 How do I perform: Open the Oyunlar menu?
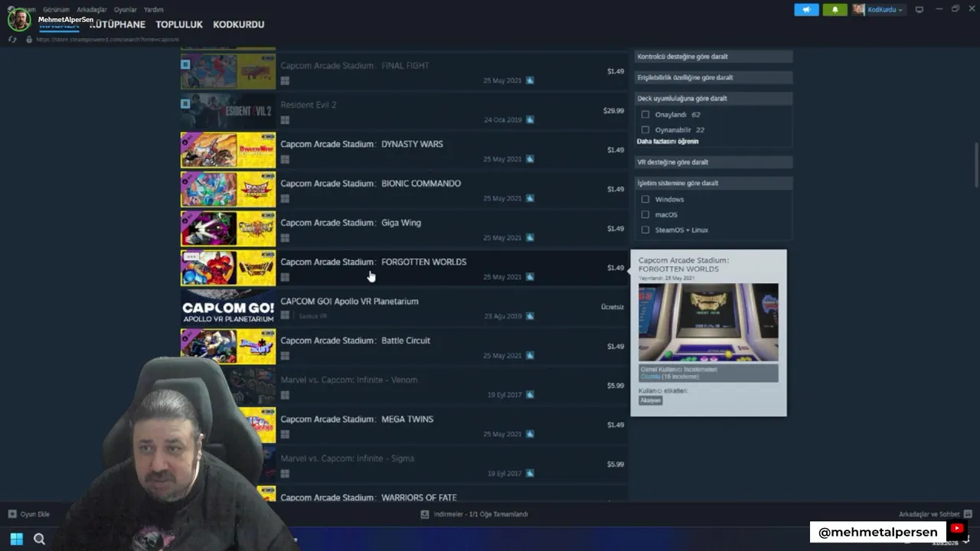[x=126, y=10]
